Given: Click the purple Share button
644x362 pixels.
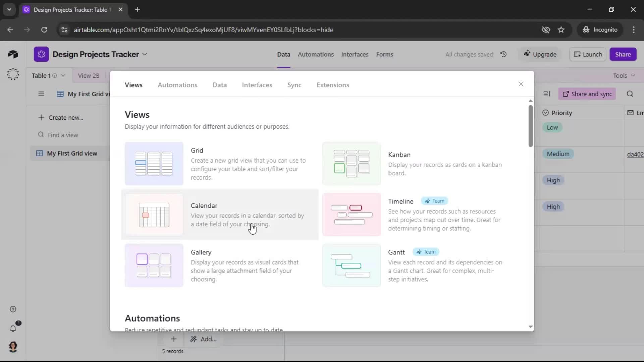Looking at the screenshot, I should [623, 54].
